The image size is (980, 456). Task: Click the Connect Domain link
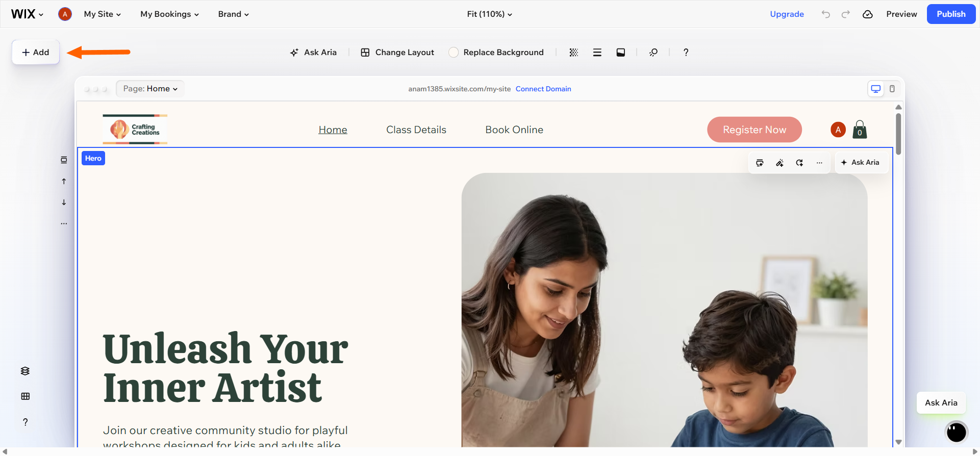point(543,89)
